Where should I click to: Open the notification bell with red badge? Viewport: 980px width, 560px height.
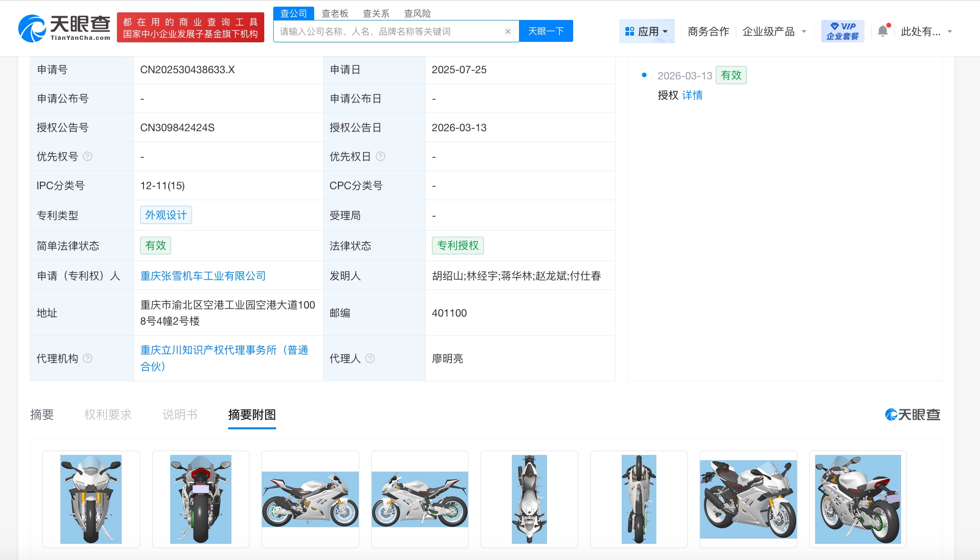tap(883, 30)
